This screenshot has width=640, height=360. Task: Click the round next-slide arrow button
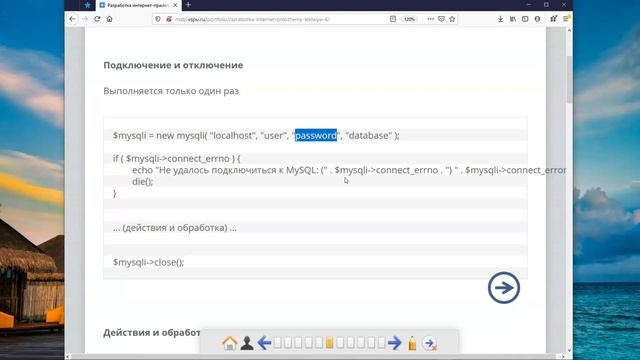[504, 288]
